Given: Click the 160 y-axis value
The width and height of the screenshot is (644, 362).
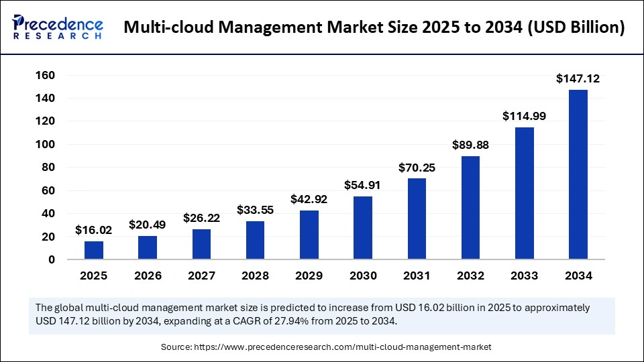Looking at the screenshot, I should pos(45,76).
